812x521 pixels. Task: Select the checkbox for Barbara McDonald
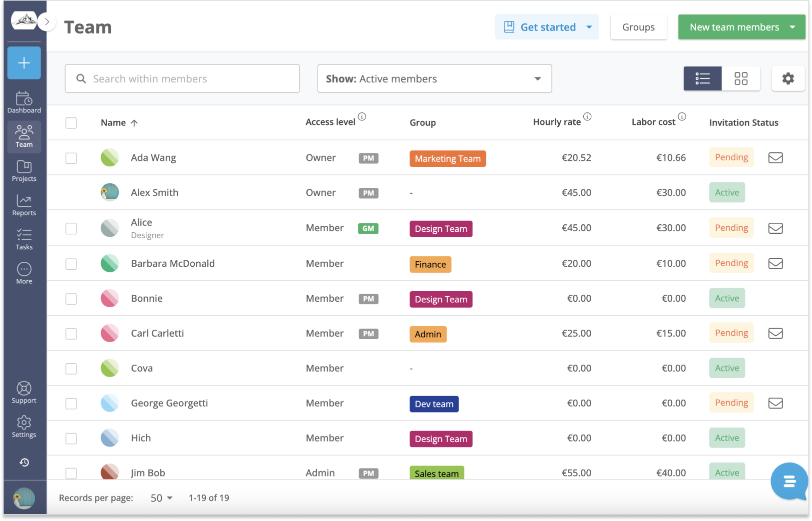point(71,264)
